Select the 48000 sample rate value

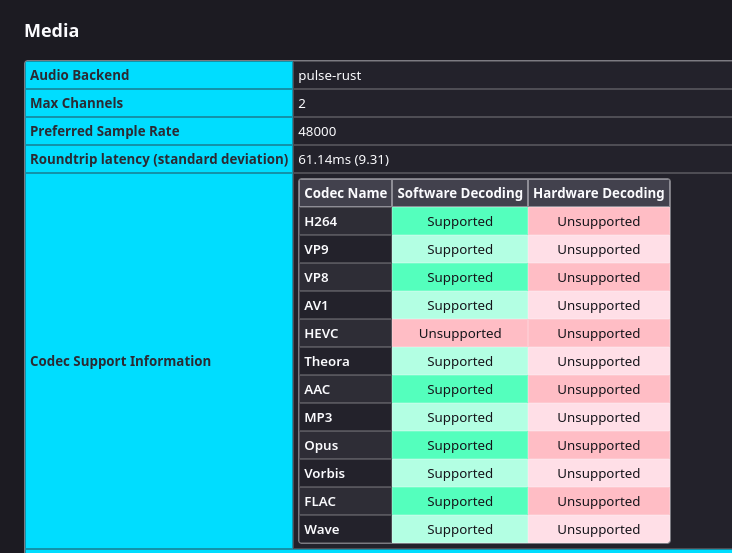coord(317,132)
